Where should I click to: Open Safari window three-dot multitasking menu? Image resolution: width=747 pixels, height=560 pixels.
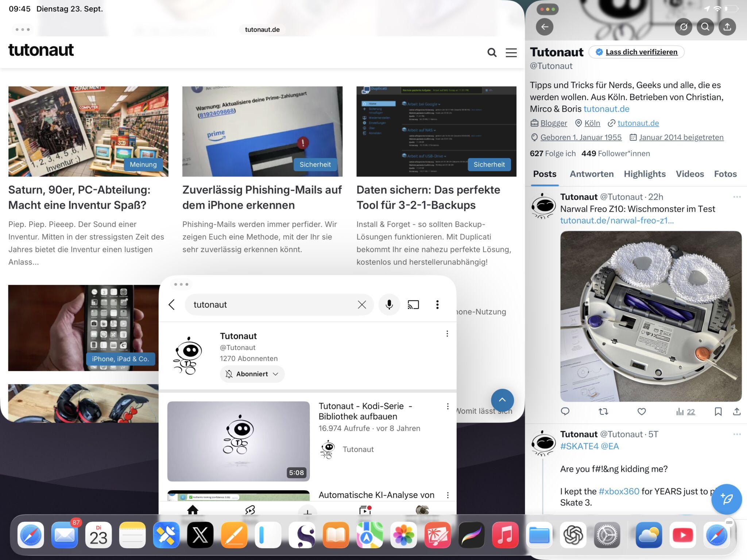(x=23, y=30)
